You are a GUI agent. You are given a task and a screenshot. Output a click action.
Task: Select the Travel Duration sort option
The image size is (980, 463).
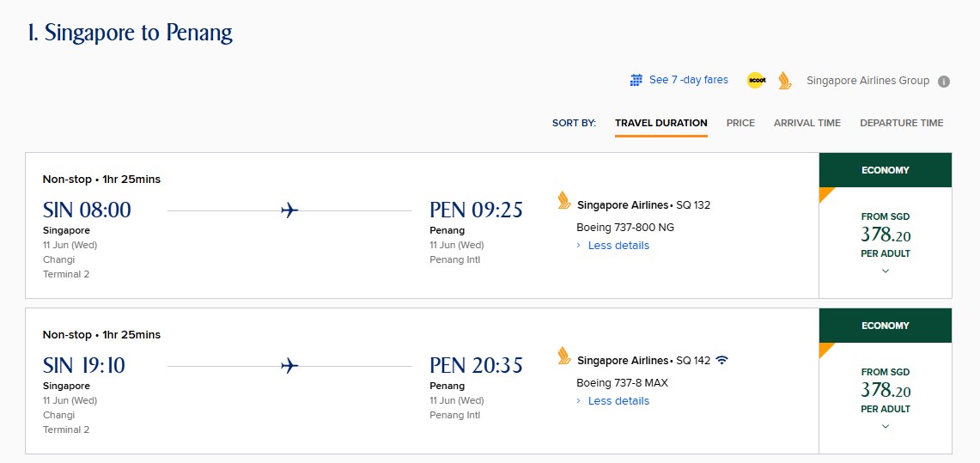(x=661, y=123)
